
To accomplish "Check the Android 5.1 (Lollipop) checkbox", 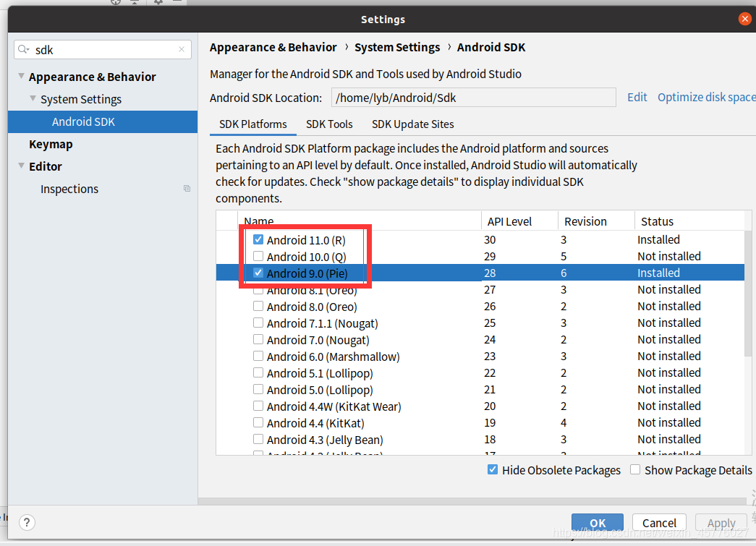I will coord(258,372).
